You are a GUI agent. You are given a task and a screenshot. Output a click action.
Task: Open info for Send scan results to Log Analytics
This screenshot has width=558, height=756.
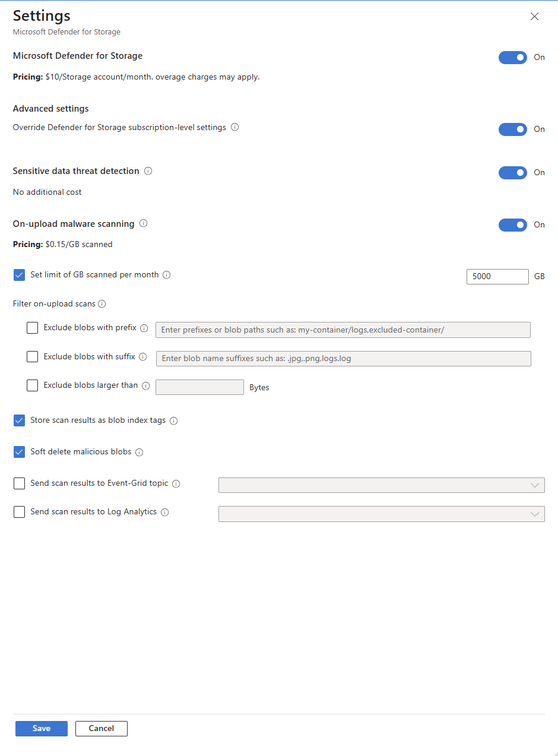[165, 512]
